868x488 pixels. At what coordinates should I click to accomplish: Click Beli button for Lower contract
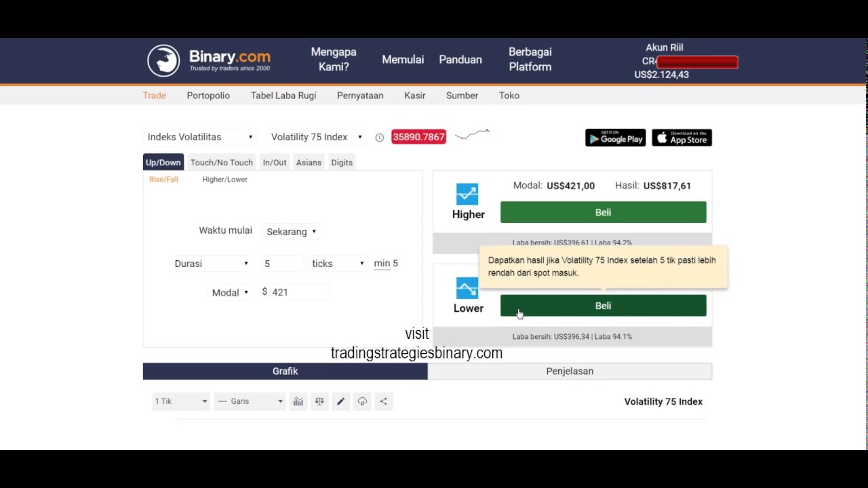[604, 306]
